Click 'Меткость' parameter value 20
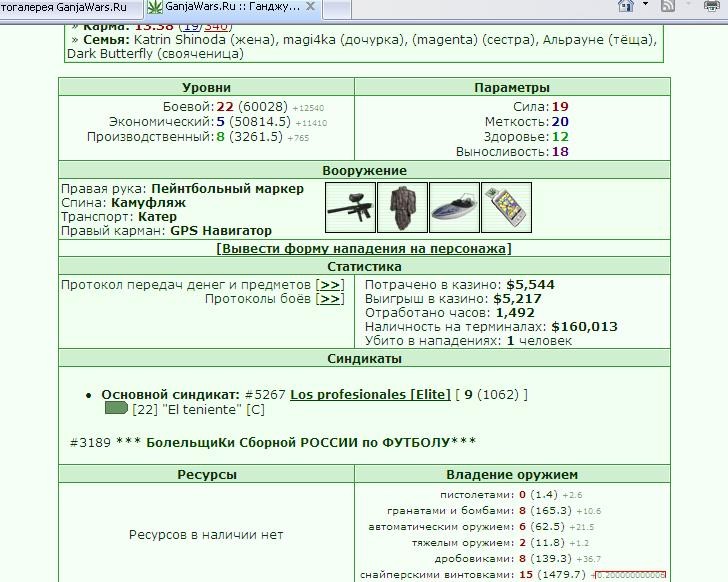728x582 pixels. [560, 122]
